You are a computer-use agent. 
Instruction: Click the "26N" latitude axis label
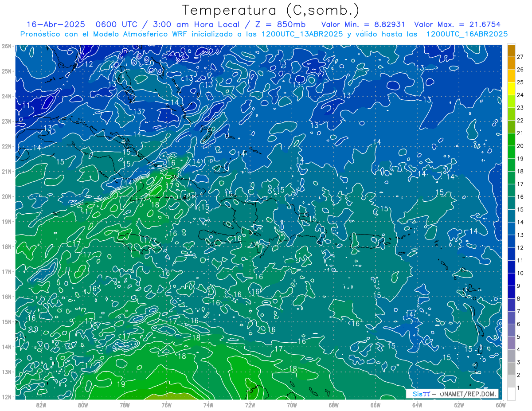[x=7, y=46]
